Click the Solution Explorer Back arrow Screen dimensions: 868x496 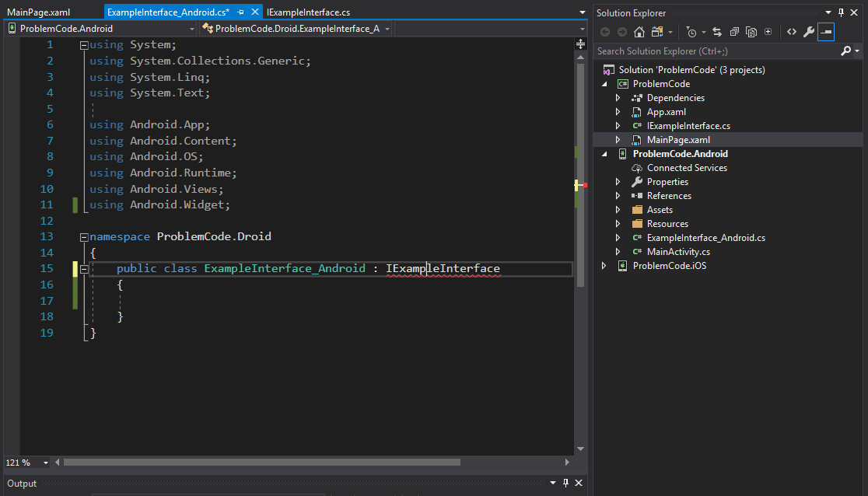(605, 32)
